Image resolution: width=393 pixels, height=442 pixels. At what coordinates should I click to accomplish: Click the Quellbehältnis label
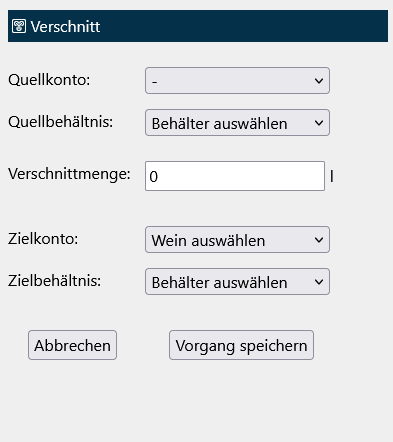pos(60,122)
